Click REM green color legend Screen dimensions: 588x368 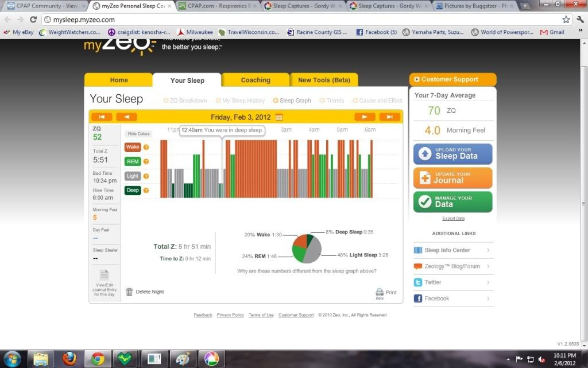click(133, 162)
